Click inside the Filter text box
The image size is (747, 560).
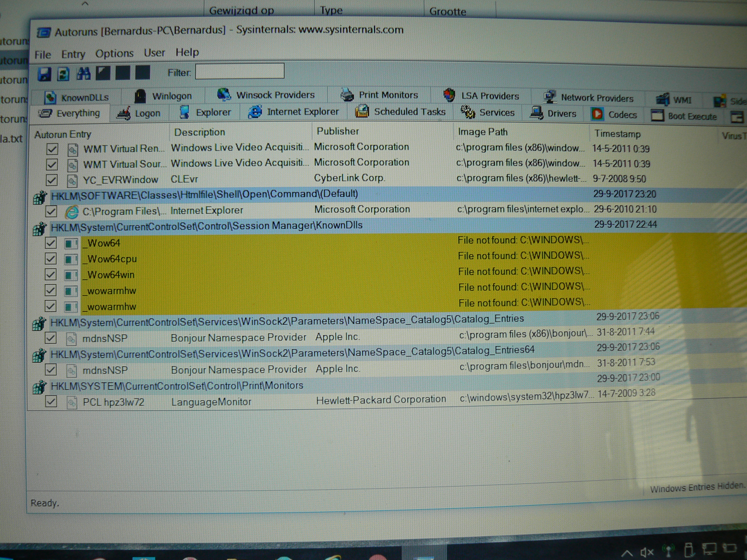click(240, 71)
